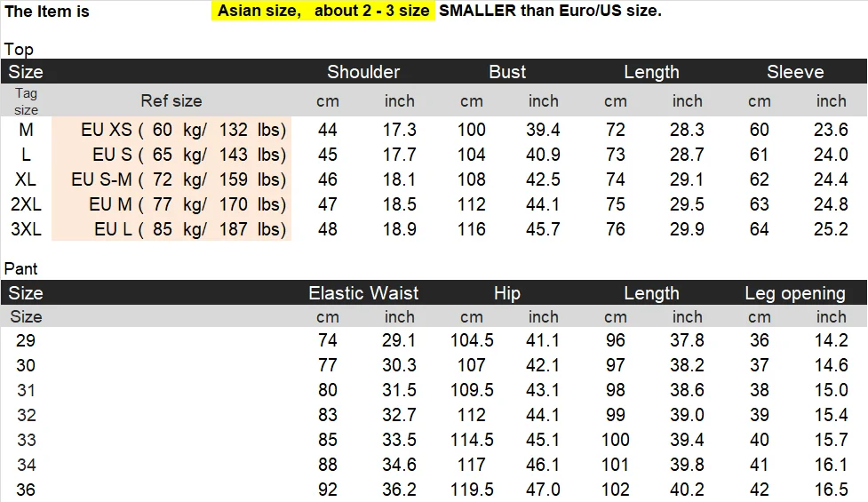Click the 3XL tag size cell

click(x=26, y=229)
